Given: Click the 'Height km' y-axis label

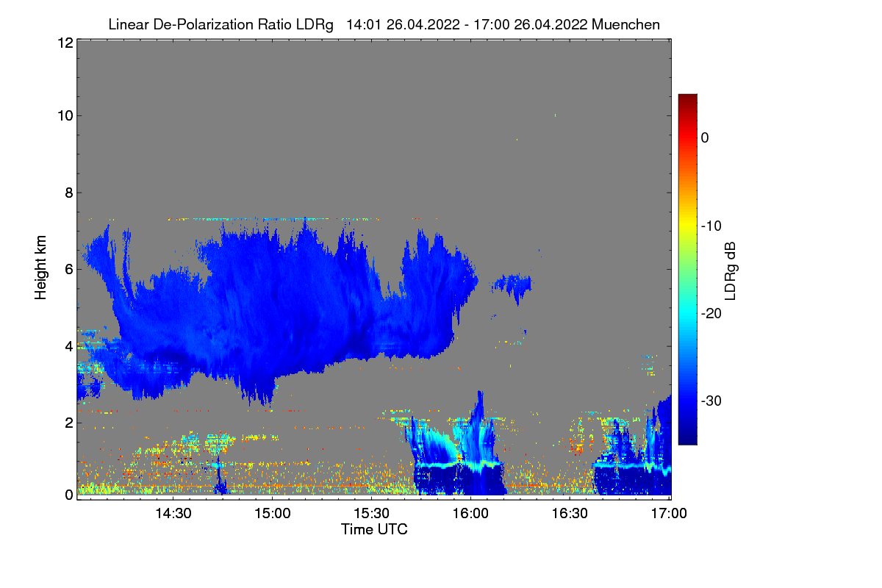Looking at the screenshot, I should point(40,268).
